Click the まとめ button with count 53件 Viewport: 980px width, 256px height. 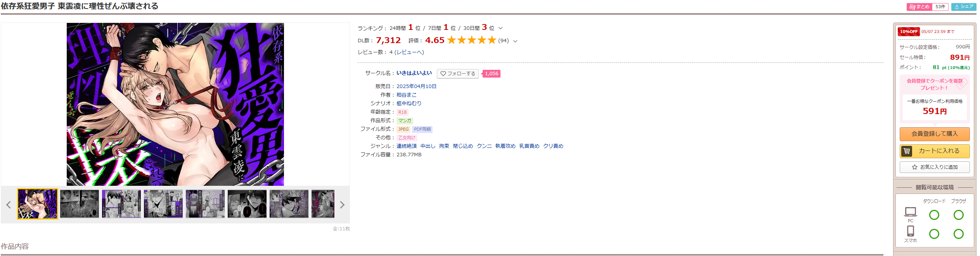click(927, 7)
